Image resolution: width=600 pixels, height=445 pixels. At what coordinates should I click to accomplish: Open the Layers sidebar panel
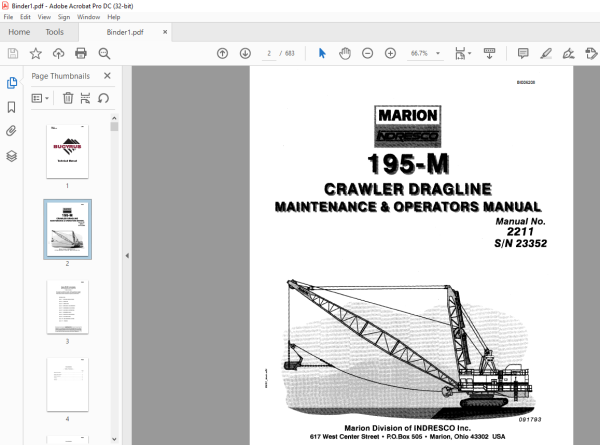11,156
